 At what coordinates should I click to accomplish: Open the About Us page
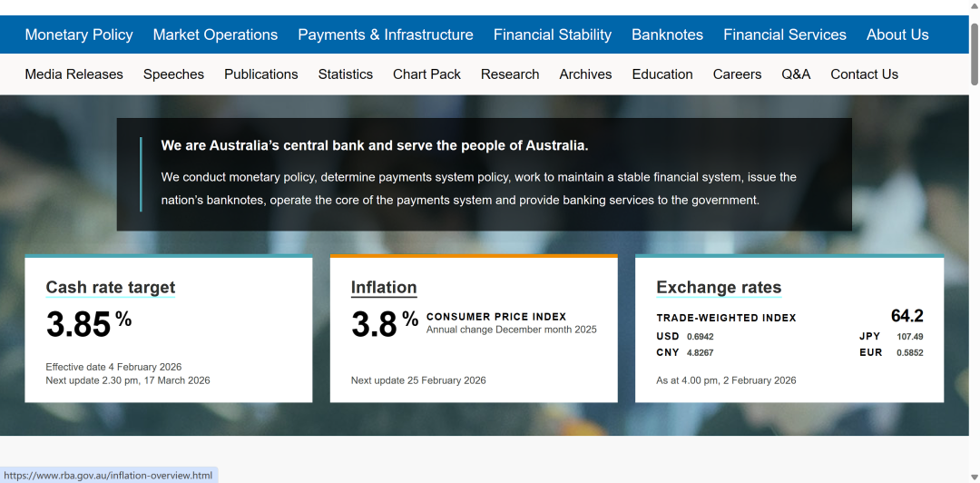tap(897, 34)
